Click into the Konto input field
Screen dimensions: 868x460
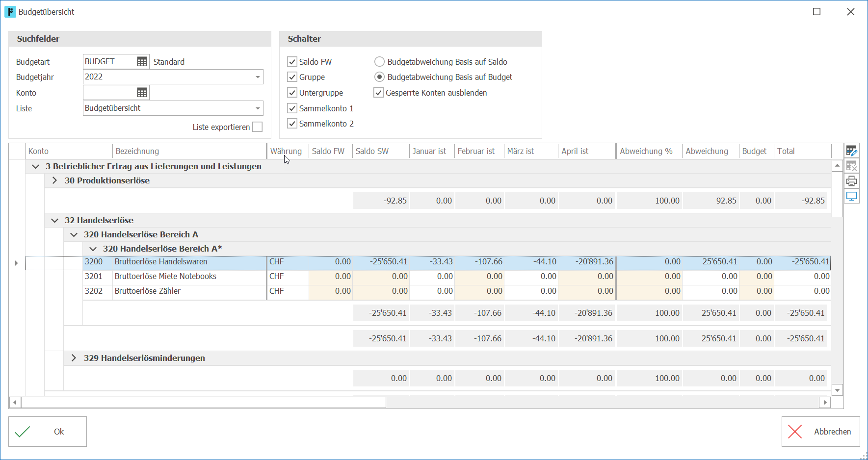[x=110, y=93]
